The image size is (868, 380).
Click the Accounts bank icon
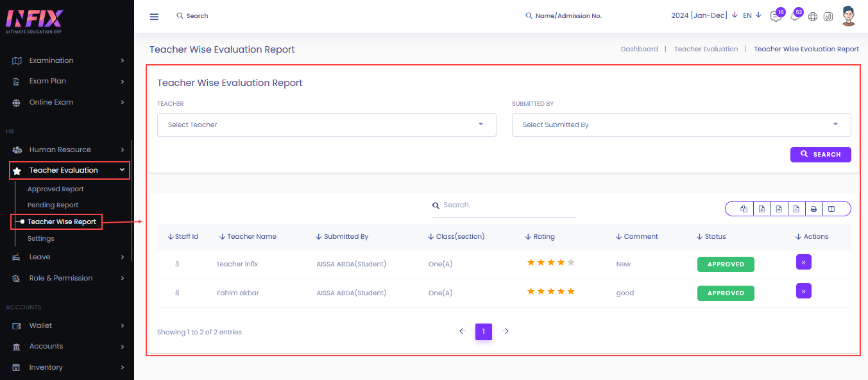[17, 347]
